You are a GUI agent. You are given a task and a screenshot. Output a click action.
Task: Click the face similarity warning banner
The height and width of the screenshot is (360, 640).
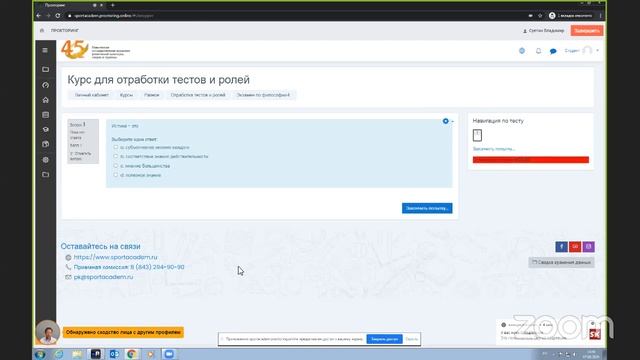click(x=123, y=332)
